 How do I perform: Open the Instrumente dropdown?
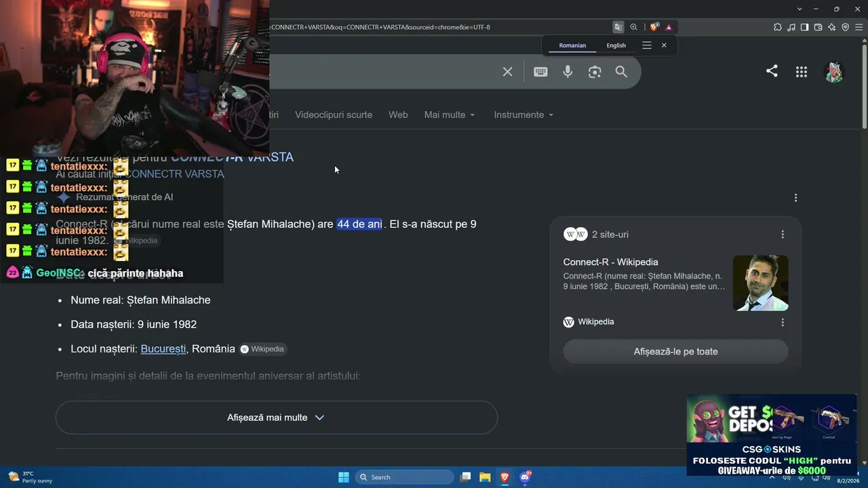[x=524, y=115]
